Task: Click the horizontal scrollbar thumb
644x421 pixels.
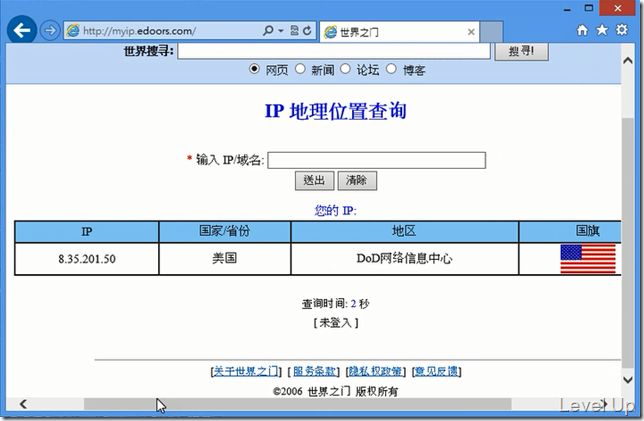Action: (x=298, y=404)
